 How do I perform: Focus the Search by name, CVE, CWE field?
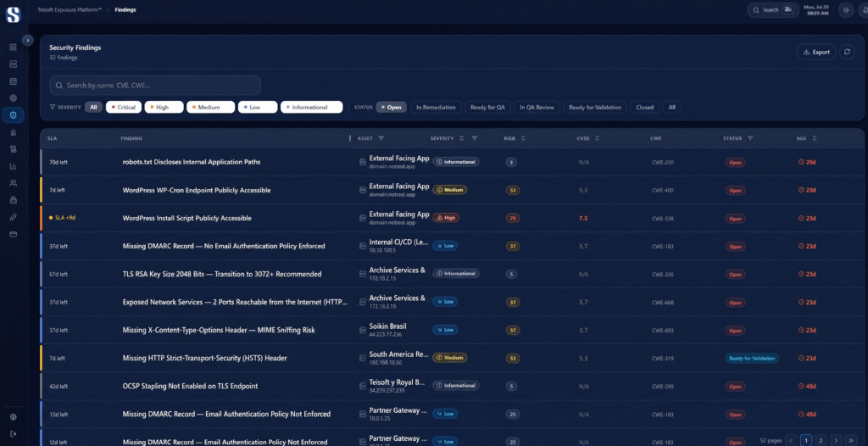pyautogui.click(x=155, y=86)
